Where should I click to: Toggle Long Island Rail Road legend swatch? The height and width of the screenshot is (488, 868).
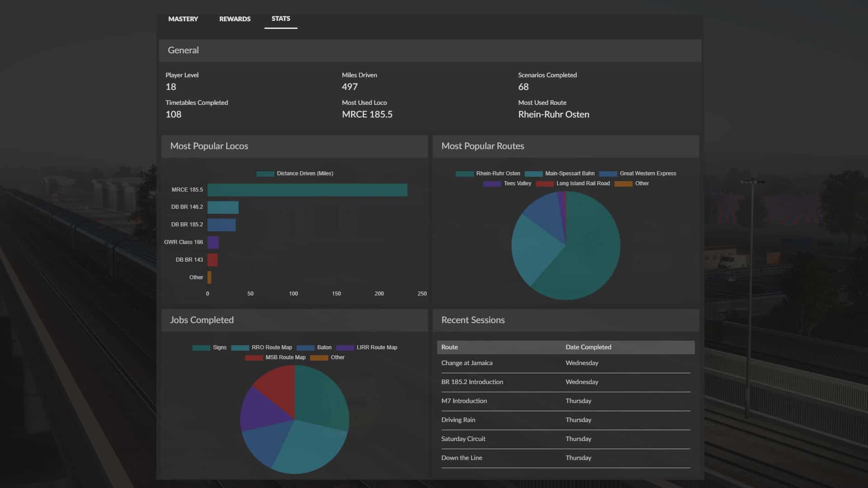coord(545,183)
